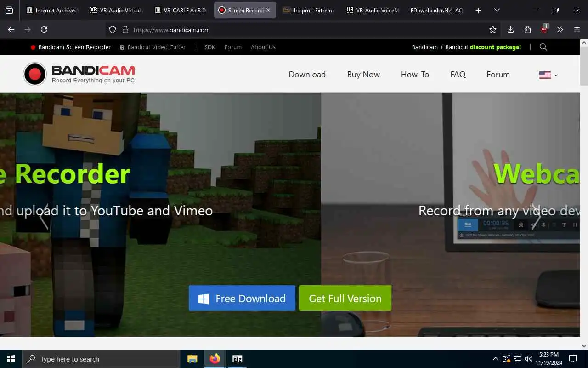Open the About Us link

[x=263, y=47]
